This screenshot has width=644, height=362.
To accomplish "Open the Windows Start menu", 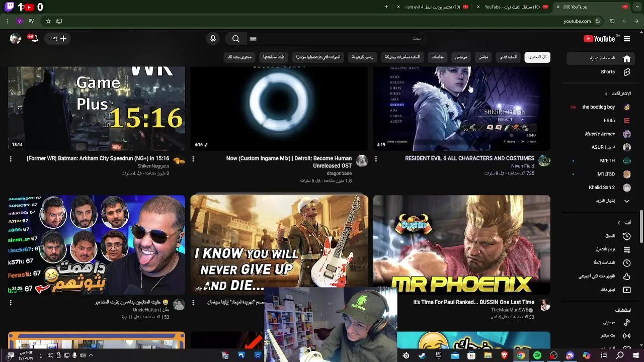I will [x=635, y=355].
